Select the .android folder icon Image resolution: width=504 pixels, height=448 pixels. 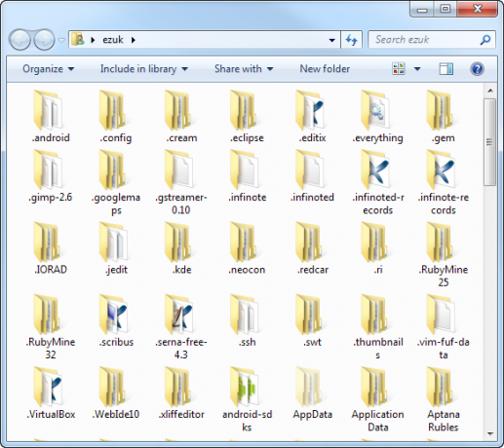[48, 111]
